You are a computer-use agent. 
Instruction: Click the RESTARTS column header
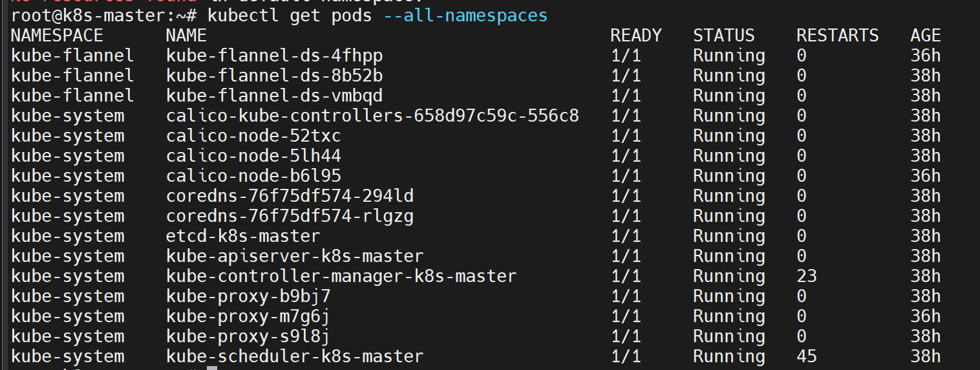(x=838, y=36)
